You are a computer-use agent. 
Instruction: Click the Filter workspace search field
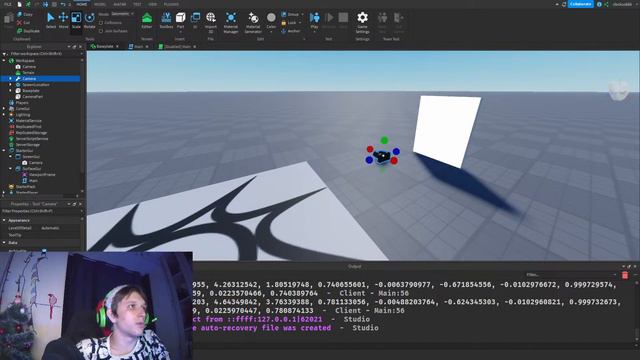pos(41,53)
